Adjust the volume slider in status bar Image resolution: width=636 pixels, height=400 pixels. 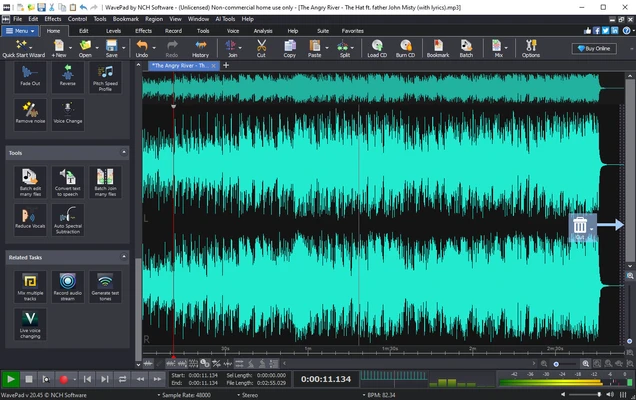(x=585, y=394)
